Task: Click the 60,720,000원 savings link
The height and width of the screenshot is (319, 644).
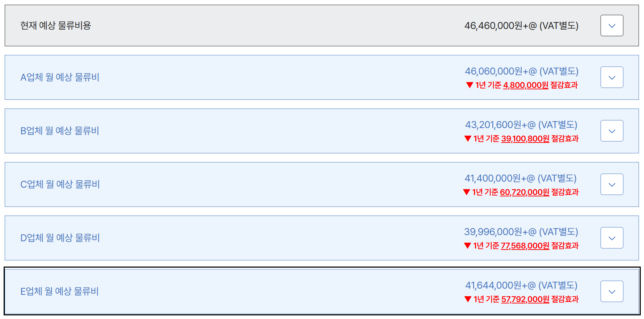Action: (x=524, y=192)
